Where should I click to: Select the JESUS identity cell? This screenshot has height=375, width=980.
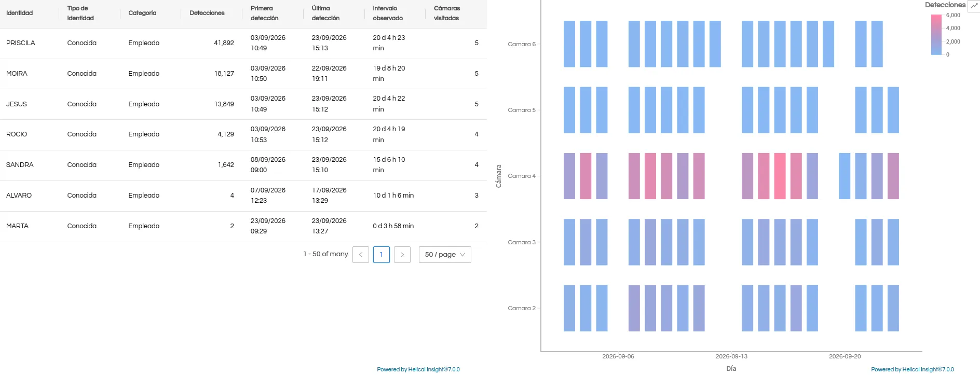17,104
